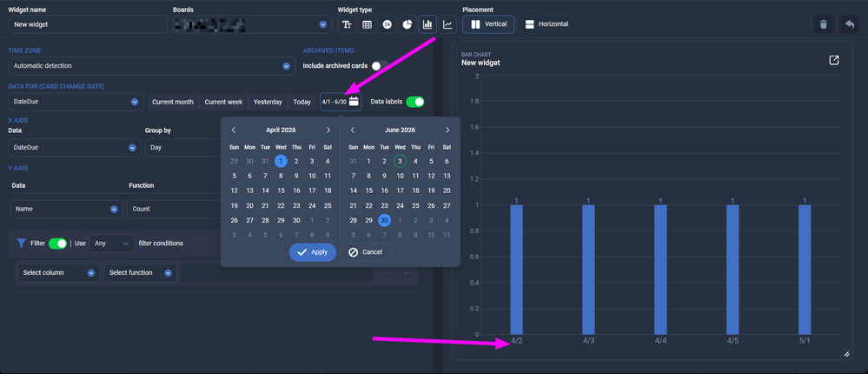Screen dimensions: 868x374
Task: Click the chart resize handle icon
Action: point(846,354)
